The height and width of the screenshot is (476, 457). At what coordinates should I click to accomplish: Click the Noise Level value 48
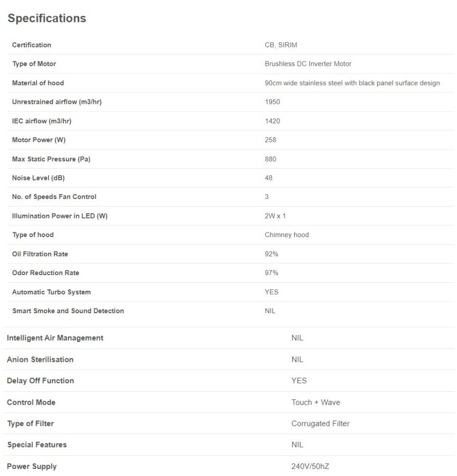pyautogui.click(x=268, y=178)
